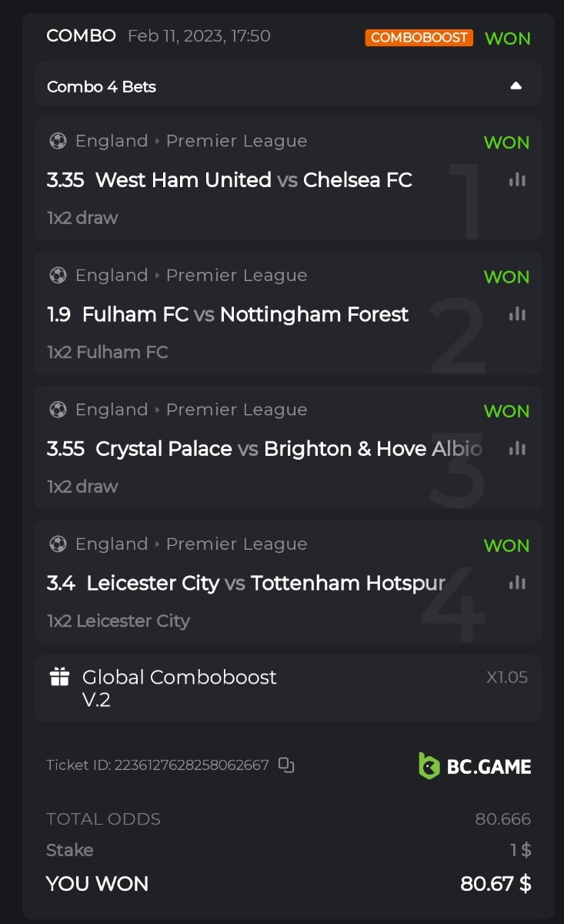Open stats icon for Leicester vs Tottenham
The width and height of the screenshot is (564, 924).
click(517, 582)
